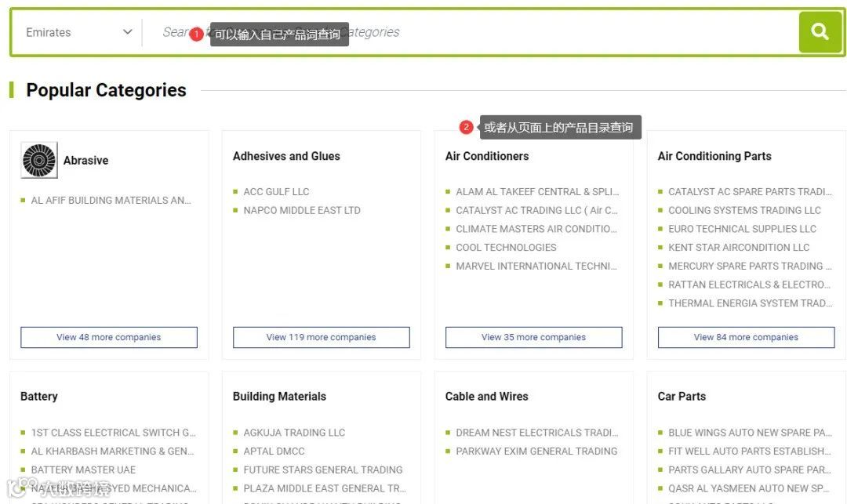Open the Car Parts category
Viewport: 847px width, 504px height.
(x=682, y=396)
